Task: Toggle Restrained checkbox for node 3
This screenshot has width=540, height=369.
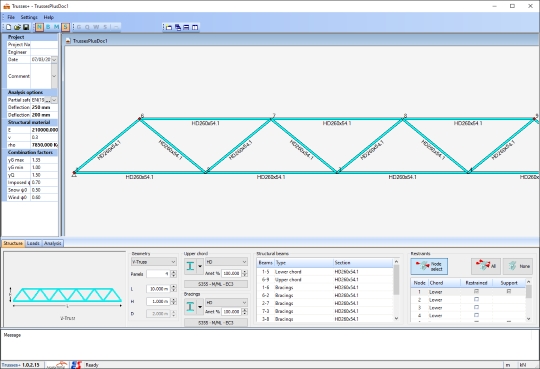Action: pos(476,307)
